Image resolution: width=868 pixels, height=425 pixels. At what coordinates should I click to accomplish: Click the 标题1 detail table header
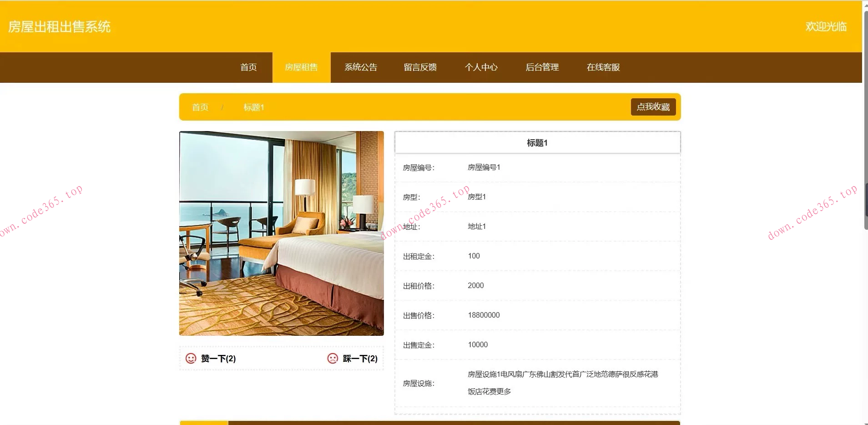tap(537, 142)
